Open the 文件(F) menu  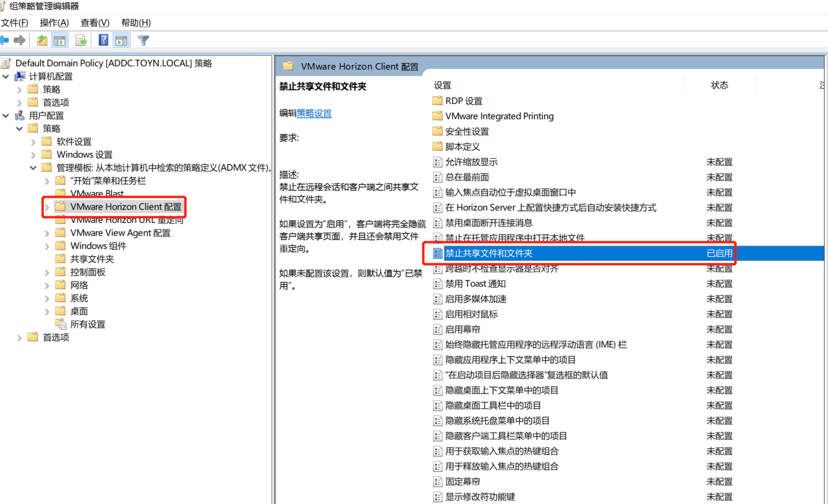coord(15,23)
